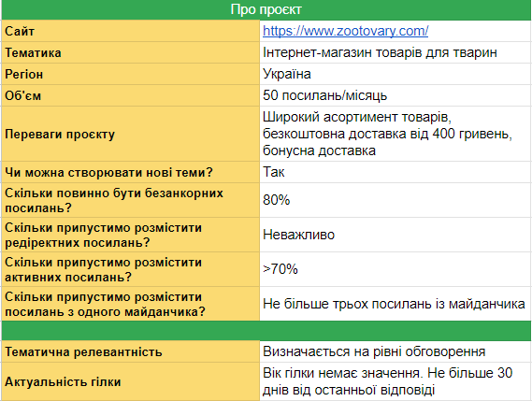
Task: Click 'Чи можна створювати нові теми?' cell
Action: 131,172
